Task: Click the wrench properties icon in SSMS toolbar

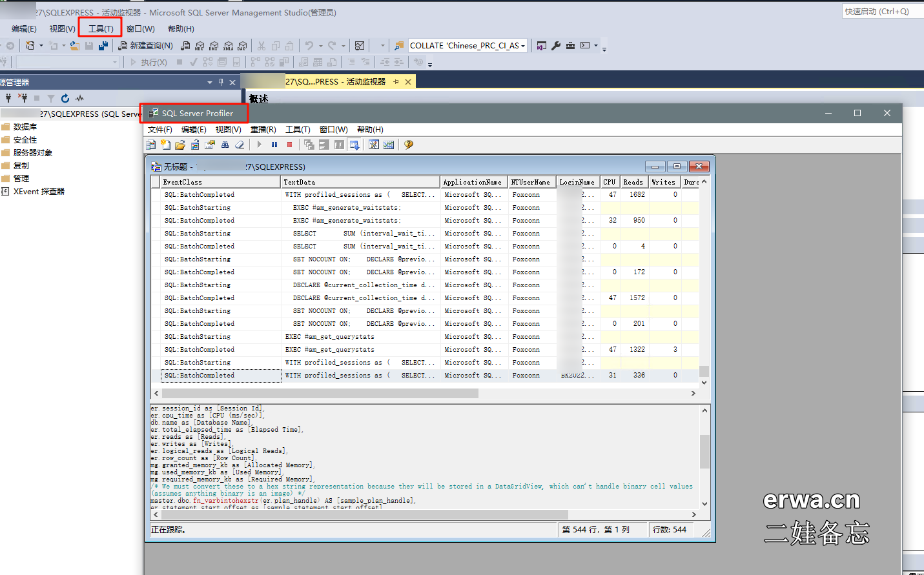Action: click(x=556, y=46)
